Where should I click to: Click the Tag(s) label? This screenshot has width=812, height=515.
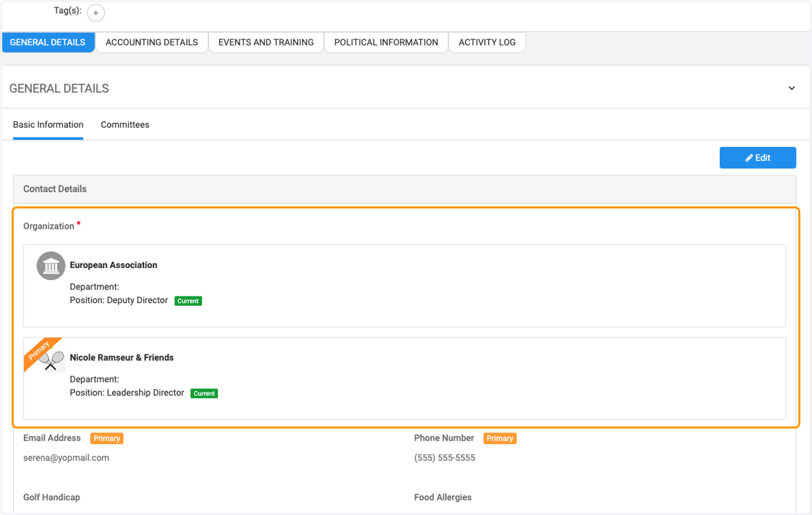[68, 11]
